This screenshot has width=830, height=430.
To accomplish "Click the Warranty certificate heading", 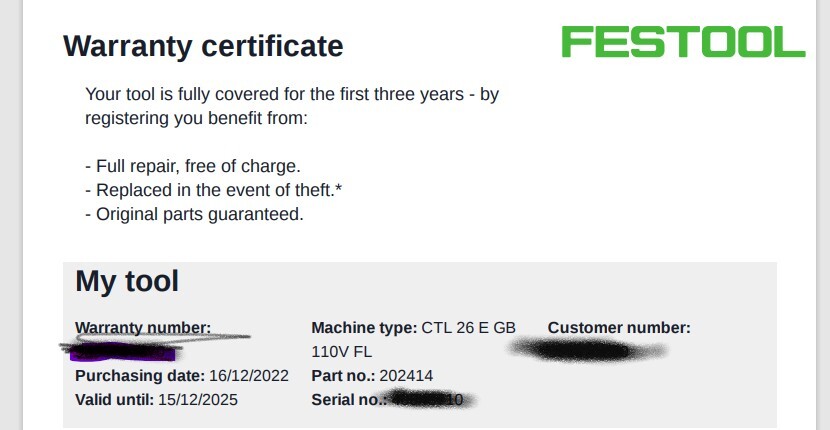I will click(x=203, y=46).
